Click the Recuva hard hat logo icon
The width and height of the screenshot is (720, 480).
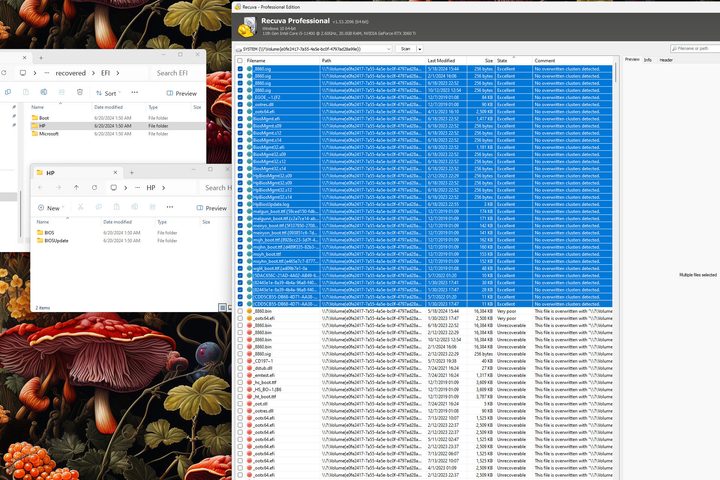tap(247, 28)
